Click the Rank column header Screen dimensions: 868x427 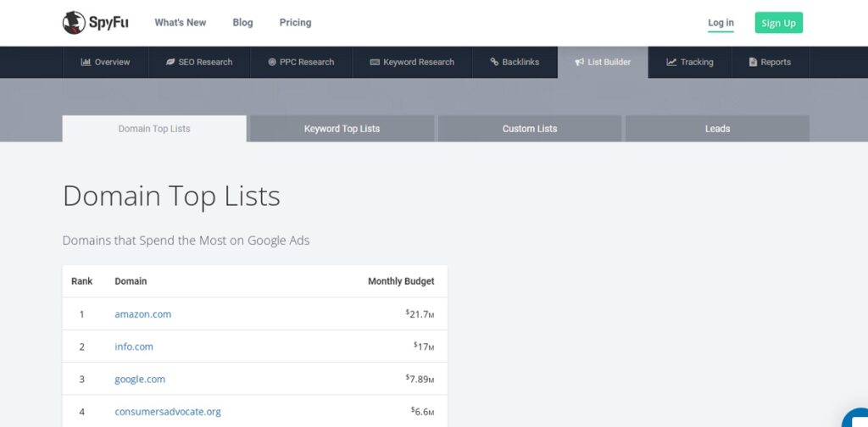click(x=82, y=281)
